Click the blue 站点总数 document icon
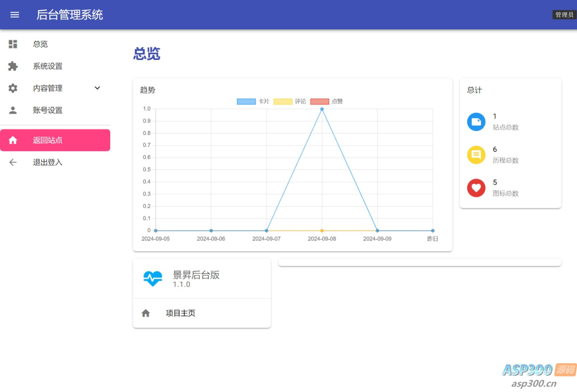This screenshot has width=577, height=392. (476, 121)
